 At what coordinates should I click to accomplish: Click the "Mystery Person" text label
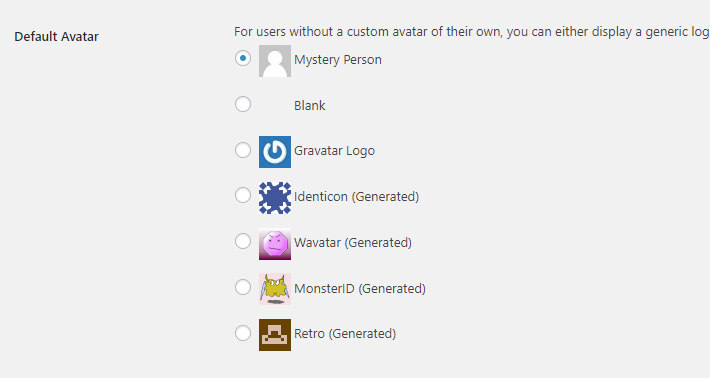338,60
